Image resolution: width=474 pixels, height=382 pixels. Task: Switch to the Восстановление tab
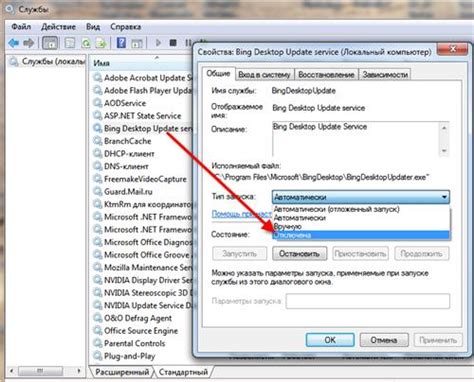point(326,75)
